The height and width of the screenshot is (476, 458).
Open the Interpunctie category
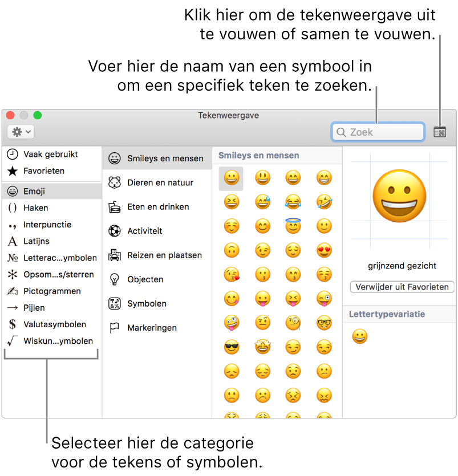(x=51, y=225)
